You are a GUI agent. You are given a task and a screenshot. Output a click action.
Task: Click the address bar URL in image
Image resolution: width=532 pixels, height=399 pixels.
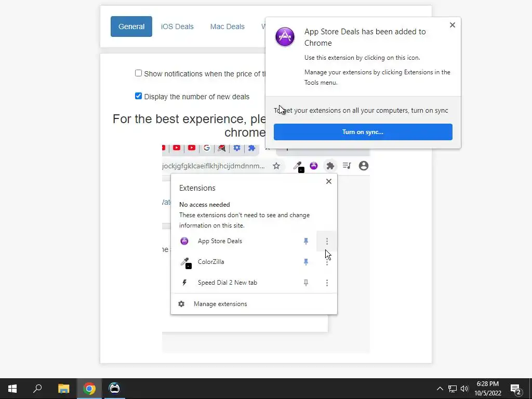point(214,166)
